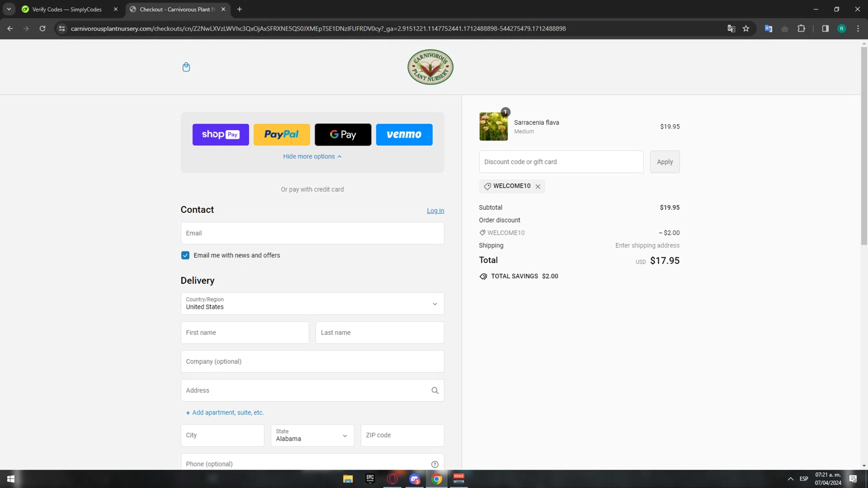
Task: Reload the checkout page
Action: click(x=42, y=28)
